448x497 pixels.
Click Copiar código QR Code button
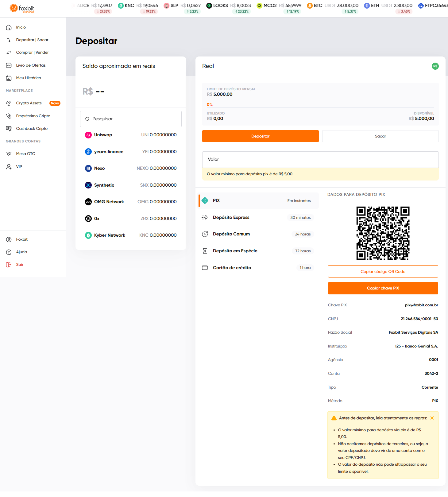tap(383, 272)
